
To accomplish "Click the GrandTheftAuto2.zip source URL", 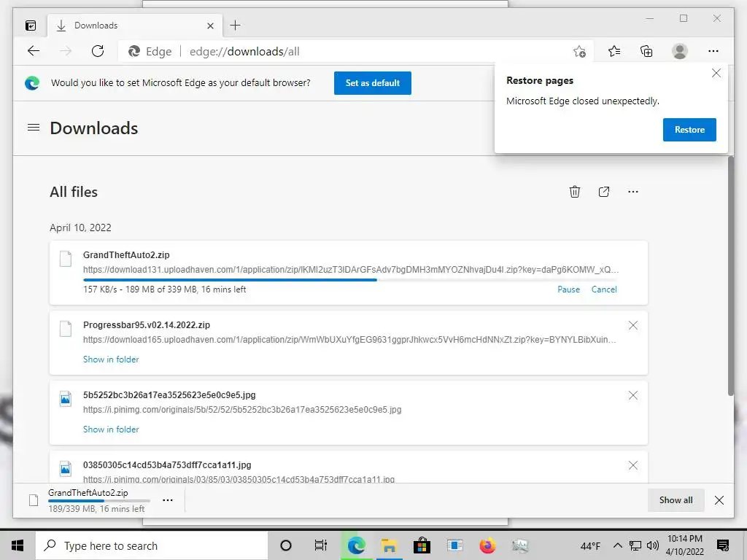I will click(351, 270).
